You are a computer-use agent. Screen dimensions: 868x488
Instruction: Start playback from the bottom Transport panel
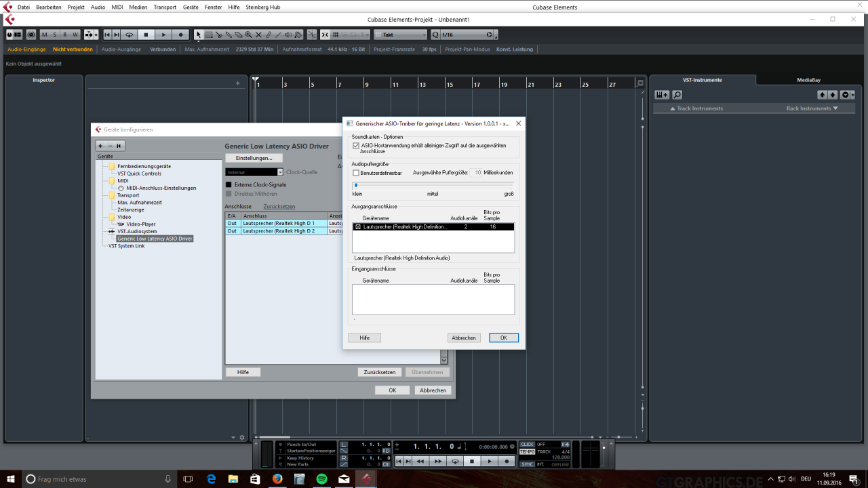490,462
